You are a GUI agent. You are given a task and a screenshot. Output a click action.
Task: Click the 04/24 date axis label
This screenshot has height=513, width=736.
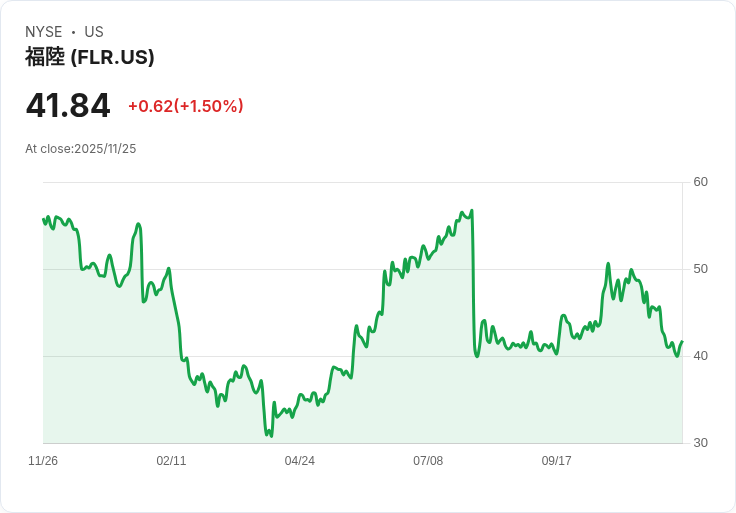300,461
